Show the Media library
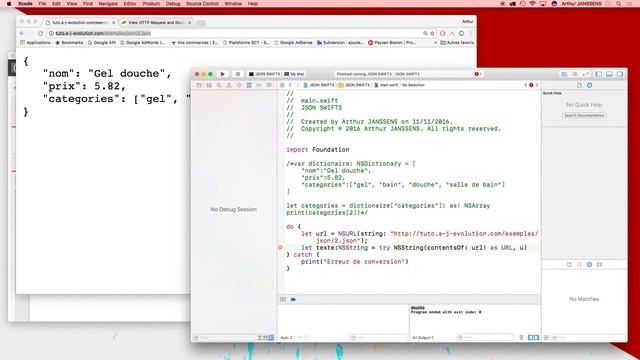Image resolution: width=640 pixels, height=360 pixels. pos(599,264)
